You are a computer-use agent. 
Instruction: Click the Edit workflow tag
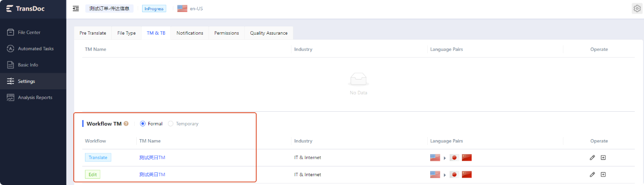(x=92, y=174)
